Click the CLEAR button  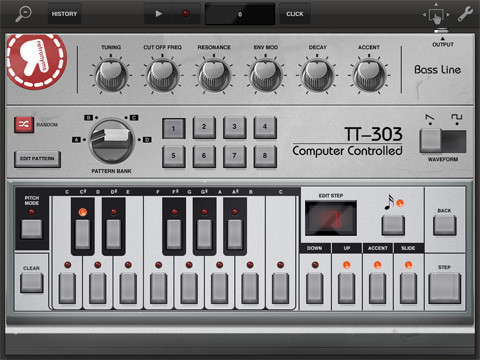(32, 283)
